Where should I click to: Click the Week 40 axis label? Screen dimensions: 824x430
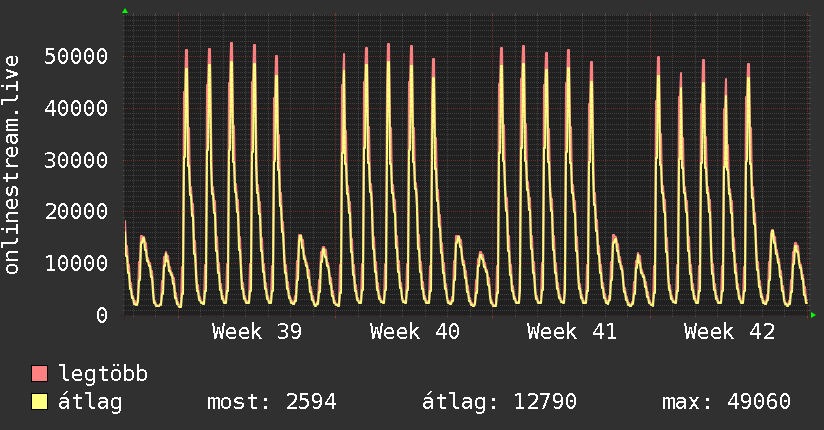tap(415, 332)
